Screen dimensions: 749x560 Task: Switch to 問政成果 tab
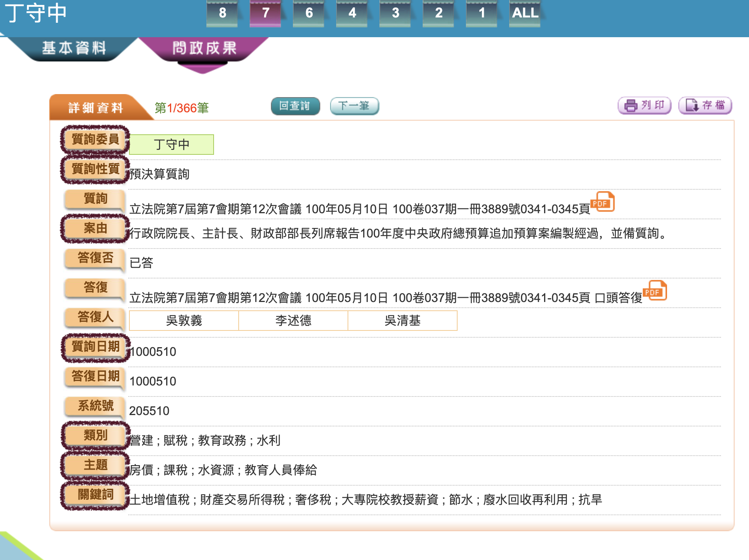pyautogui.click(x=204, y=48)
